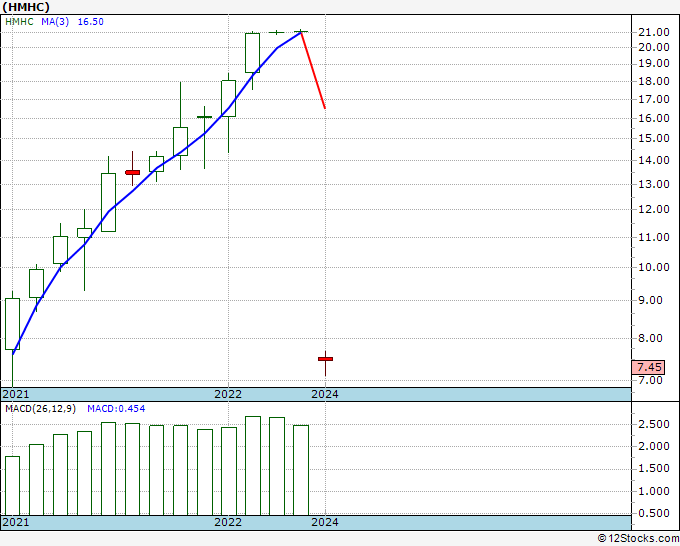Image resolution: width=680 pixels, height=546 pixels.
Task: Select the HMHC series legend label
Action: (19, 22)
